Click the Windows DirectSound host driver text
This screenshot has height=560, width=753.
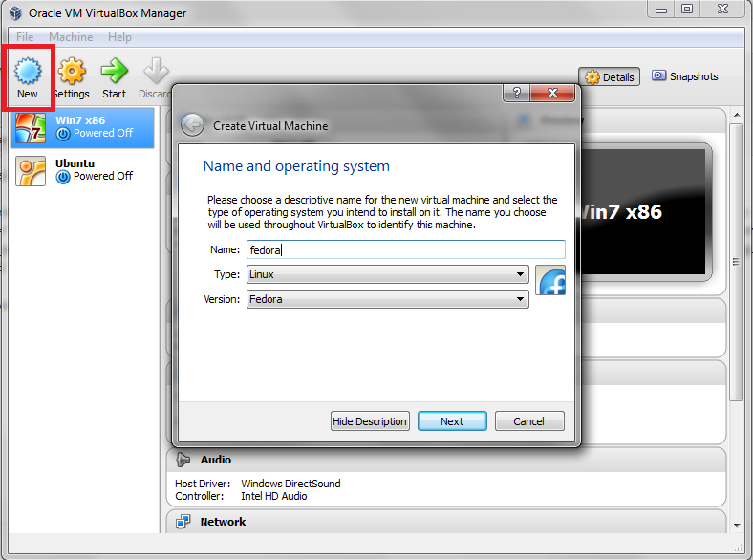pos(290,484)
